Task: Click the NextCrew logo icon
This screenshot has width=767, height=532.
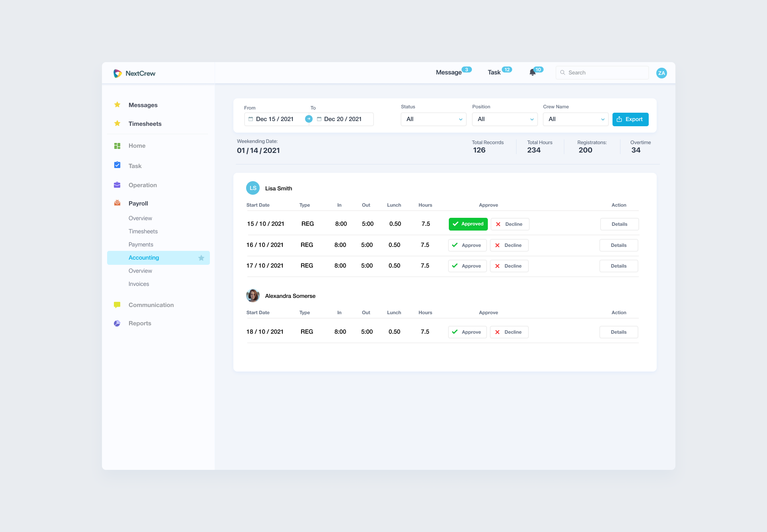Action: (x=117, y=73)
